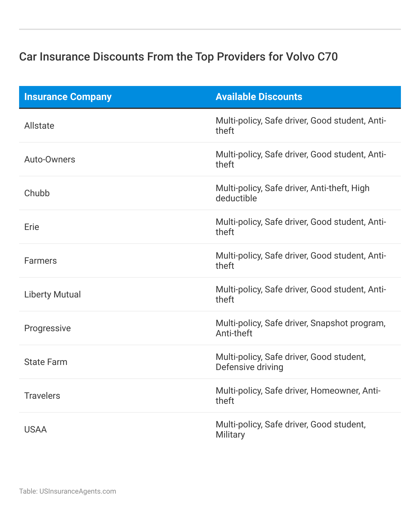Click the table title about Volvo C70
Screen dimensions: 420x521
click(178, 57)
